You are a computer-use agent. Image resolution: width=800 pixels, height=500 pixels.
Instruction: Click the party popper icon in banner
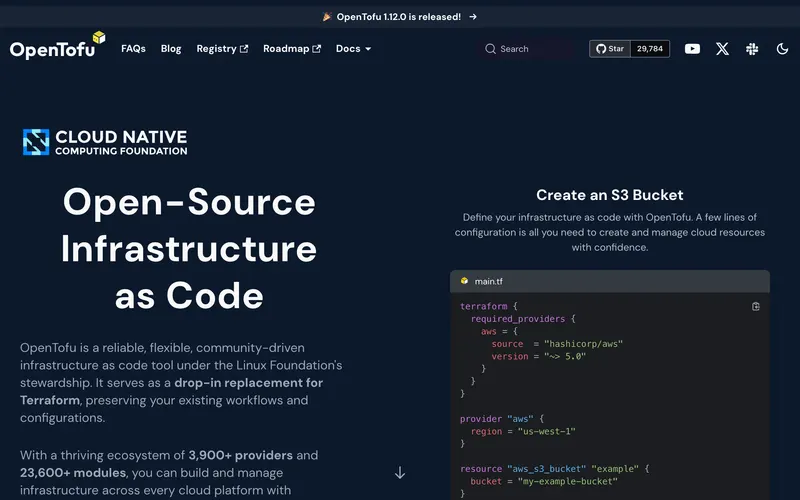(x=327, y=17)
